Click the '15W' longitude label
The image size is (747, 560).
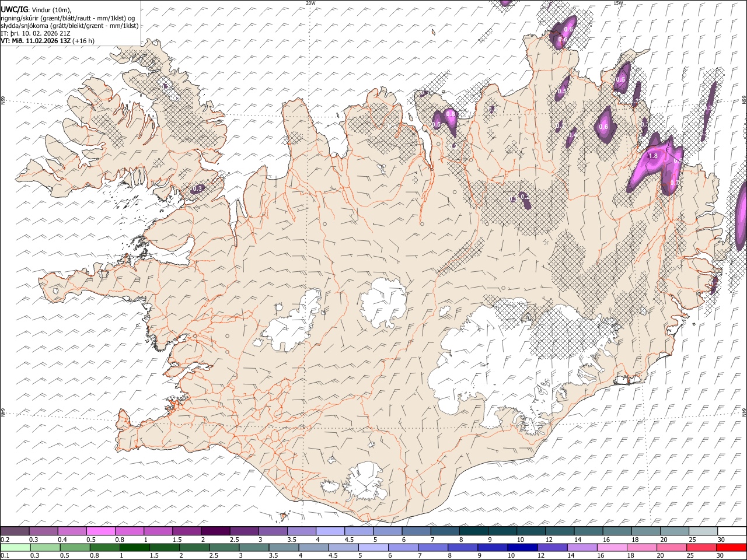click(618, 3)
